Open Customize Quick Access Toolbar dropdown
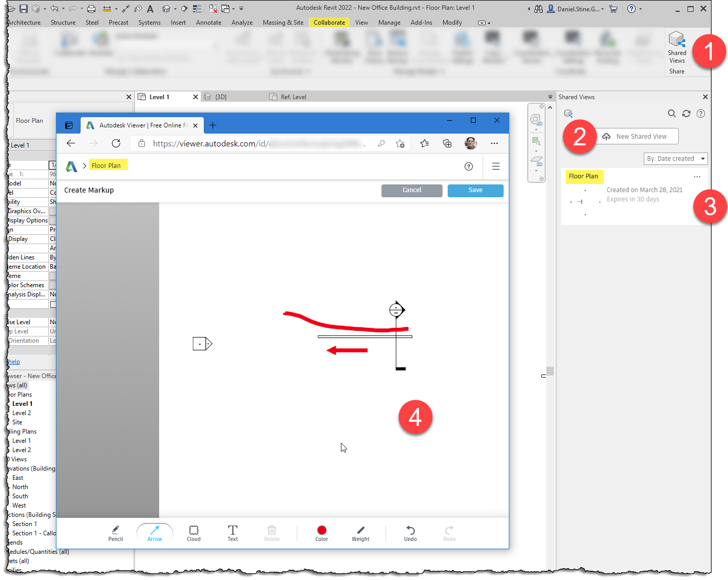This screenshot has height=580, width=728. tap(241, 9)
